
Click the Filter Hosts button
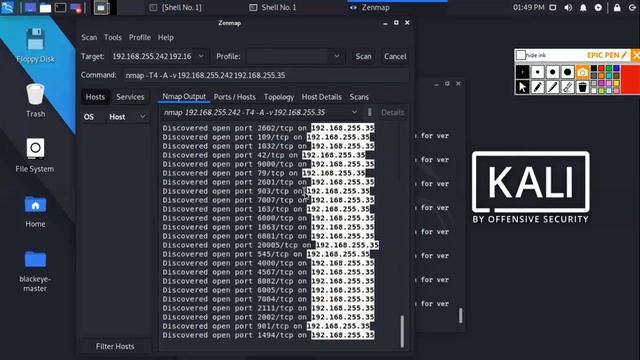[115, 346]
